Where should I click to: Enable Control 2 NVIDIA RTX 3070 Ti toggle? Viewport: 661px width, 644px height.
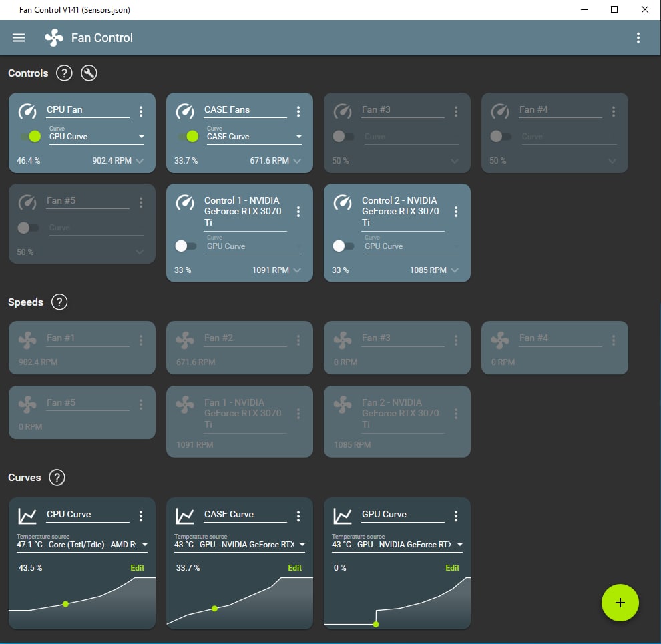pos(343,246)
